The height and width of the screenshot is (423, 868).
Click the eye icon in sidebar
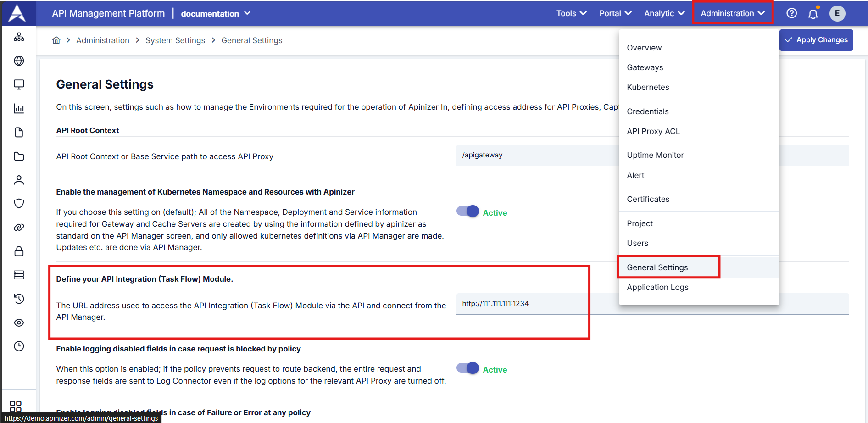(x=19, y=323)
